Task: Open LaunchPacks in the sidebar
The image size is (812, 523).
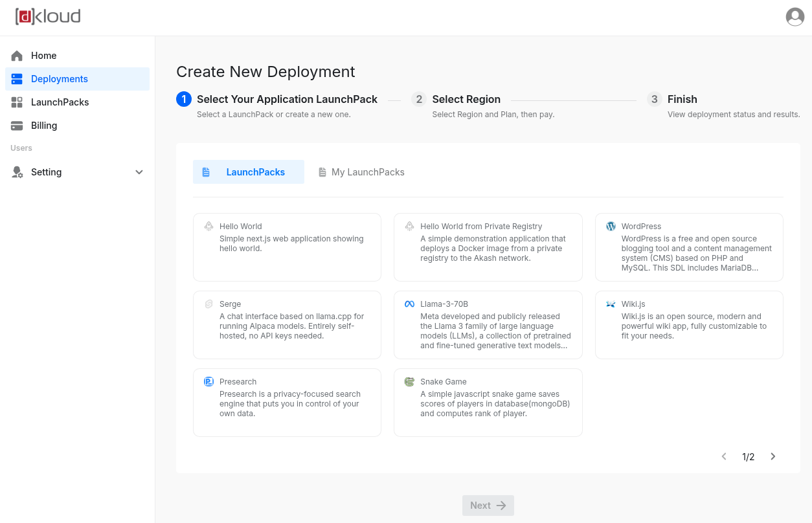Action: click(x=60, y=102)
